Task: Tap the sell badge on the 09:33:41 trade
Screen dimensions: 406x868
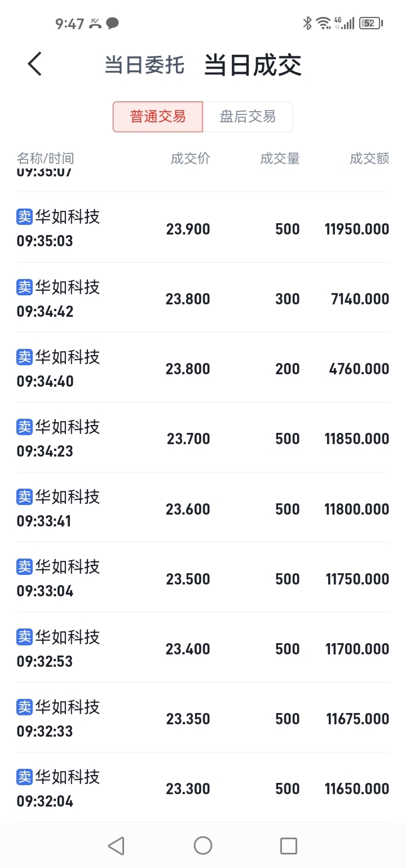Action: 25,497
